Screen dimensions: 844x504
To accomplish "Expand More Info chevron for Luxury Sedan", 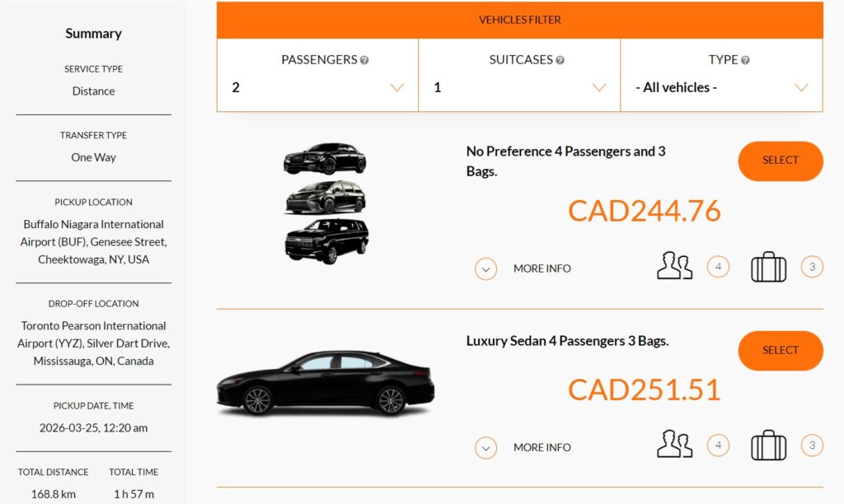I will pos(486,447).
